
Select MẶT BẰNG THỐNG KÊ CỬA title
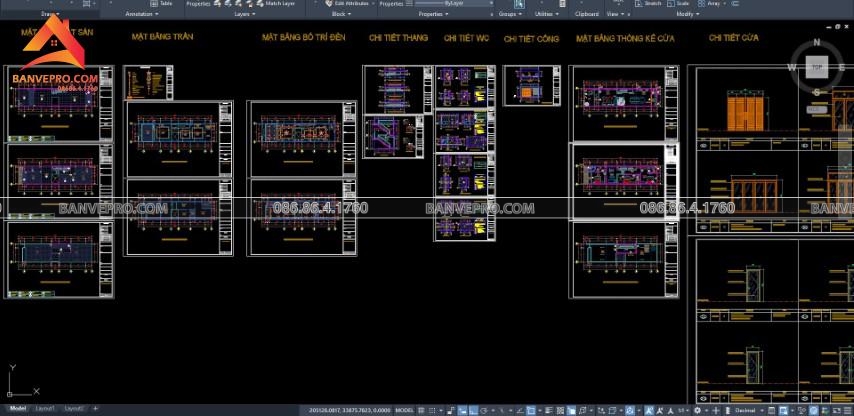625,38
